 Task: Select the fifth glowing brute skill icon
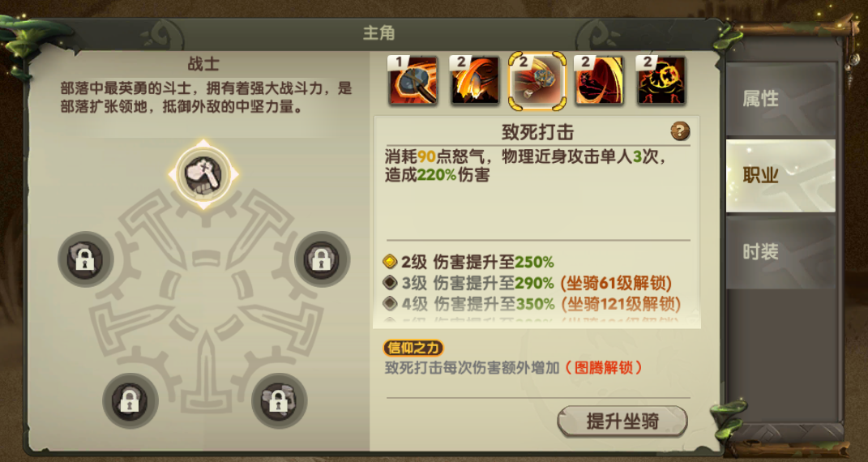(661, 81)
